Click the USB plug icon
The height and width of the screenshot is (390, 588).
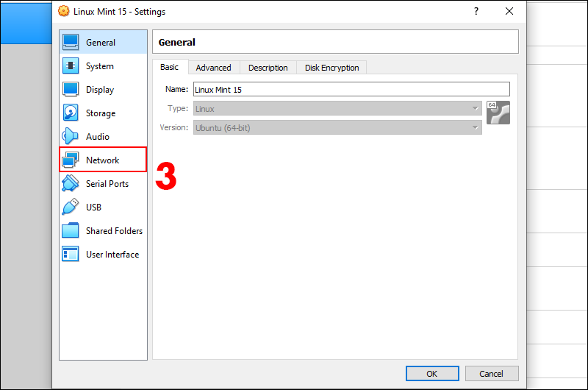click(71, 207)
